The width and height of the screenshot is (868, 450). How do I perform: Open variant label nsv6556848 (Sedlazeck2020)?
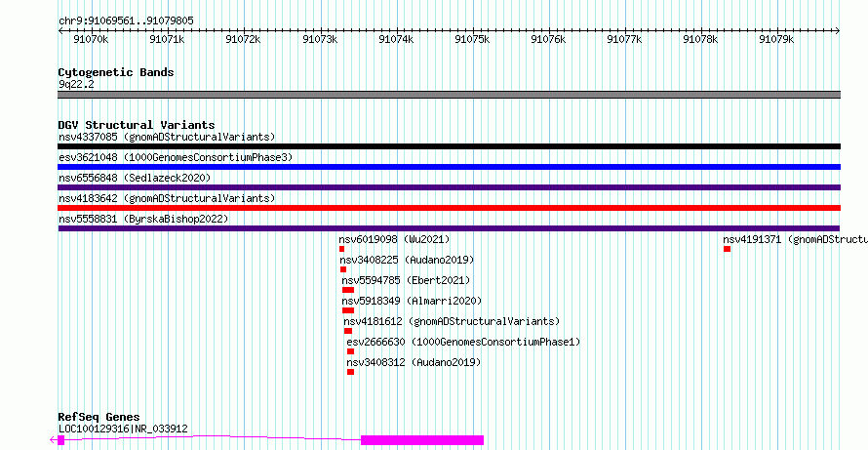click(135, 178)
